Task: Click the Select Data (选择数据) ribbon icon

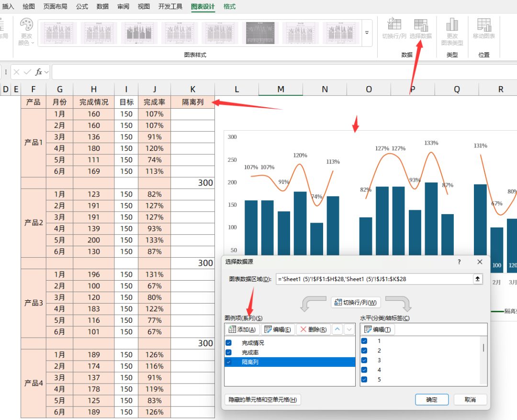Action: [x=421, y=25]
